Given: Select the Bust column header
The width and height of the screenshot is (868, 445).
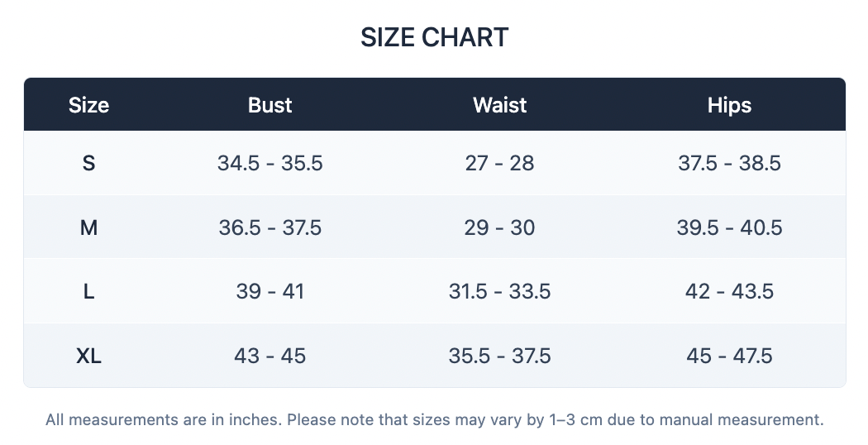Looking at the screenshot, I should point(269,105).
